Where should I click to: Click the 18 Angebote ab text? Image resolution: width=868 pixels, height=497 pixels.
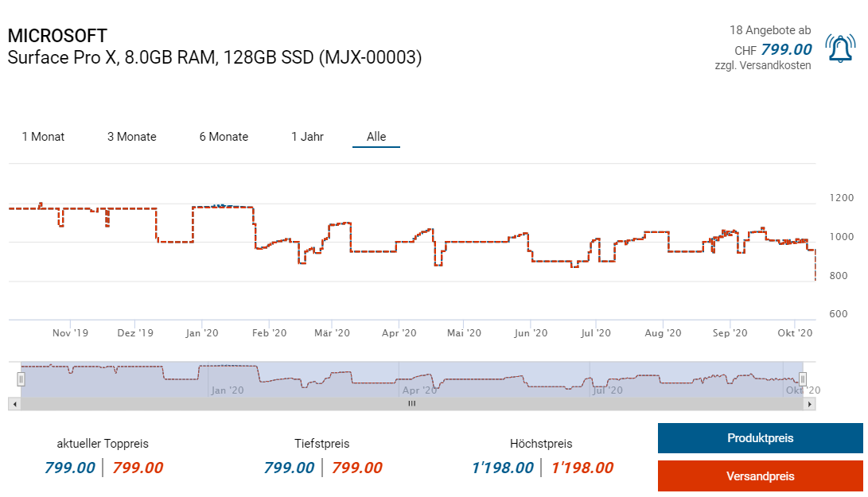770,30
